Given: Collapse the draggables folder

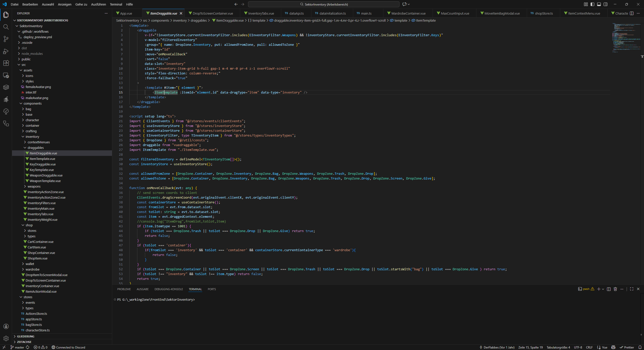Looking at the screenshot, I should (35, 148).
